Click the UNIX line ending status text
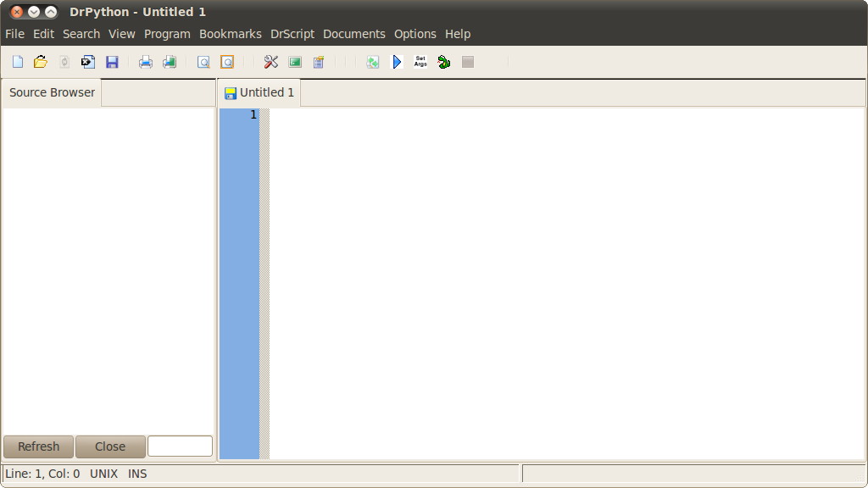This screenshot has height=488, width=868. coord(104,474)
